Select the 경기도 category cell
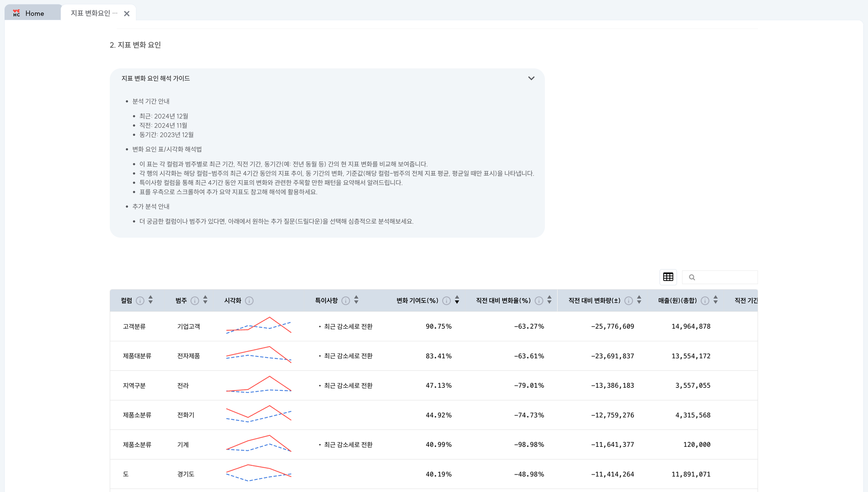The image size is (868, 492). point(186,474)
